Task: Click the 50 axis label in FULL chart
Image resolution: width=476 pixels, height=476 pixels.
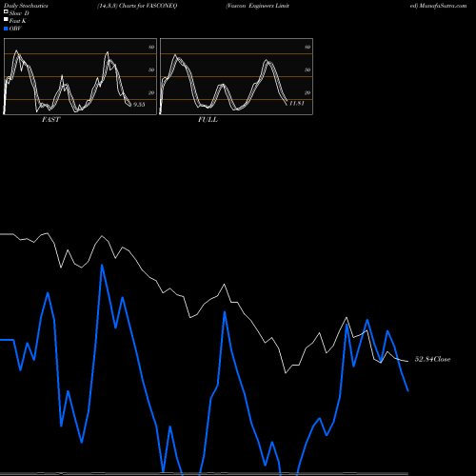Action: point(307,70)
